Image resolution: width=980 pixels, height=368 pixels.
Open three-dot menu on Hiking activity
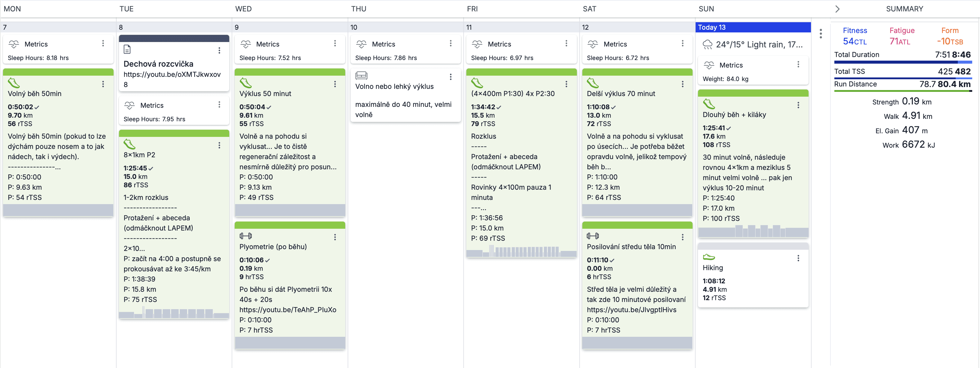(798, 258)
